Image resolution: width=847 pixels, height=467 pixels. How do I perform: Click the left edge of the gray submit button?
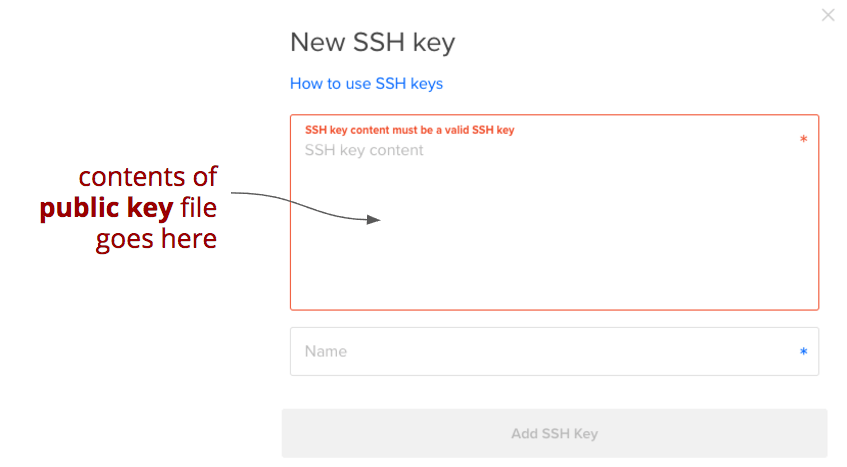click(288, 434)
